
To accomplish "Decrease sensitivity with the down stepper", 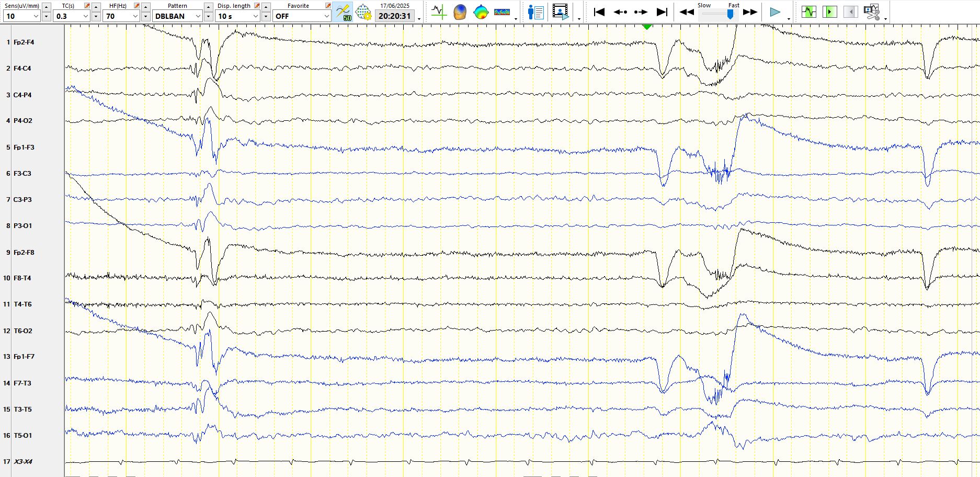I will pyautogui.click(x=46, y=16).
